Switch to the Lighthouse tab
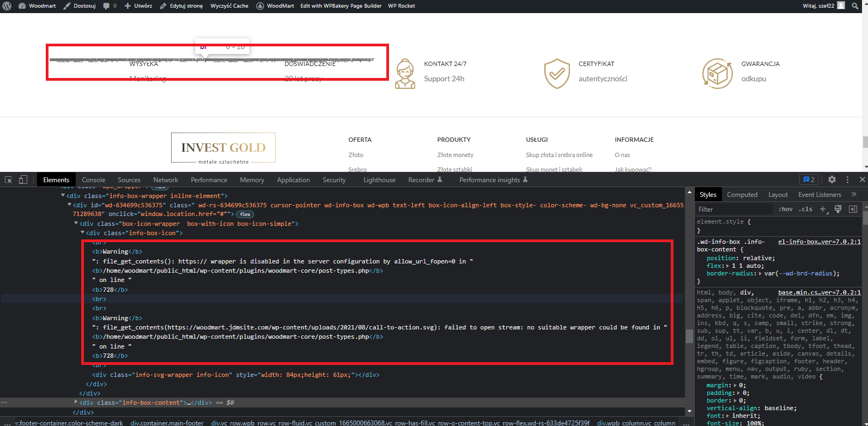868x426 pixels. (x=380, y=180)
